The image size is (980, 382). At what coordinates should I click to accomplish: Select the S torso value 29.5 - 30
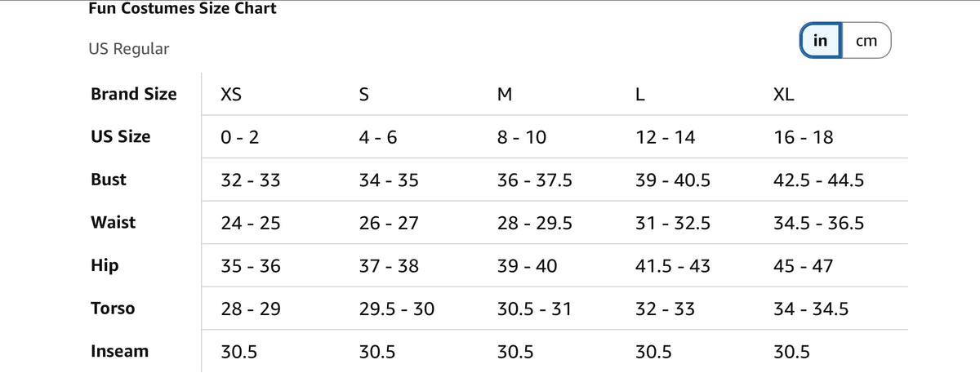click(x=397, y=309)
